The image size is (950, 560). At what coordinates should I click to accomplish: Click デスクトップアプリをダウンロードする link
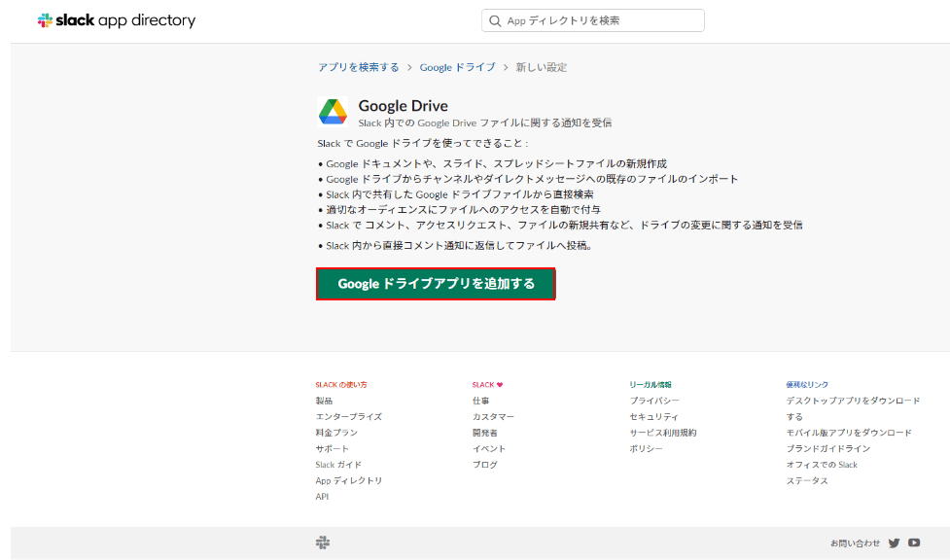coord(851,400)
